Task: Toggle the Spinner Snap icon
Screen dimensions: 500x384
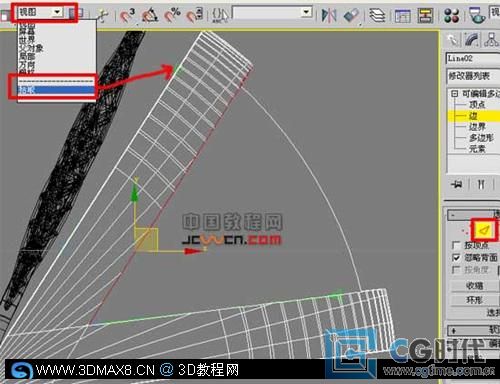Action: 194,15
